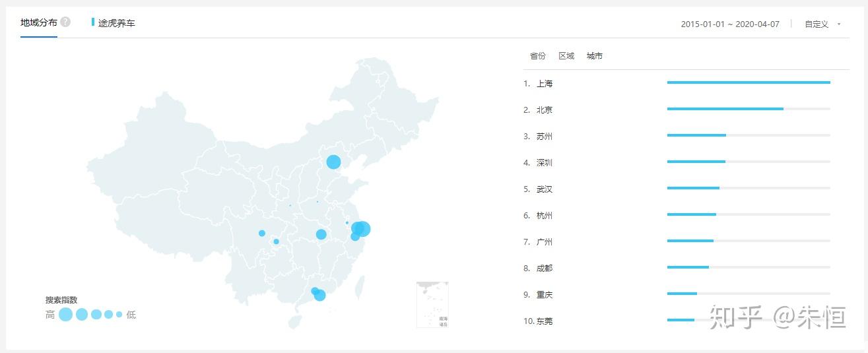This screenshot has width=868, height=353.
Task: Click the dropdown arrow beside 自定义
Action: pos(839,24)
